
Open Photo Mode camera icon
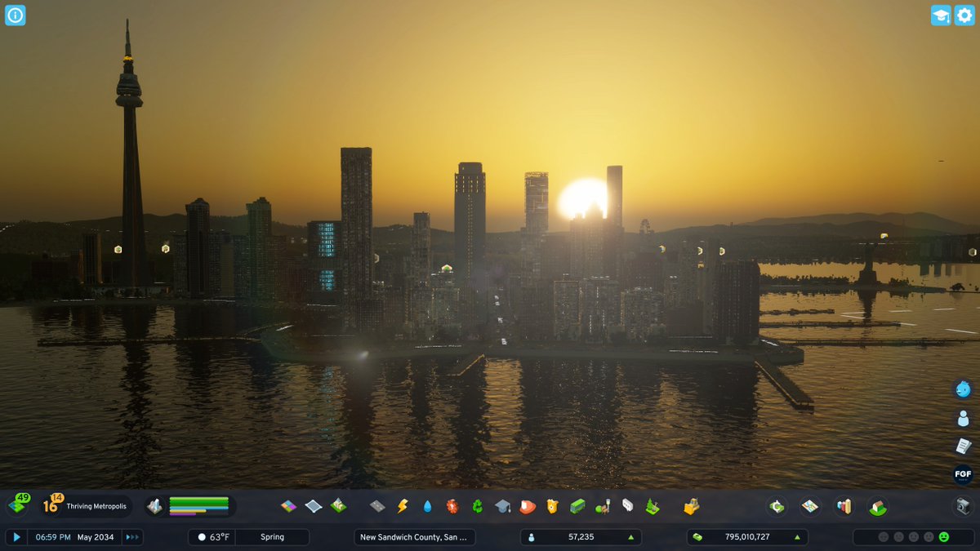964,506
